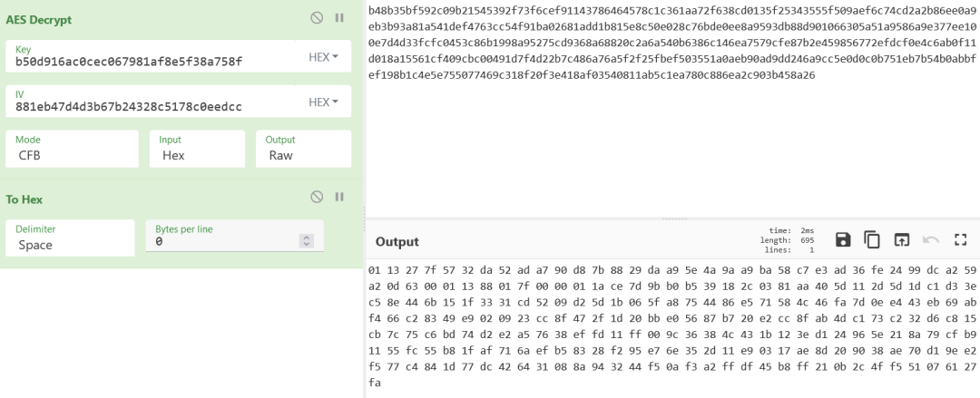The image size is (980, 398).
Task: Open the Delimiter Space selector
Action: coord(70,238)
